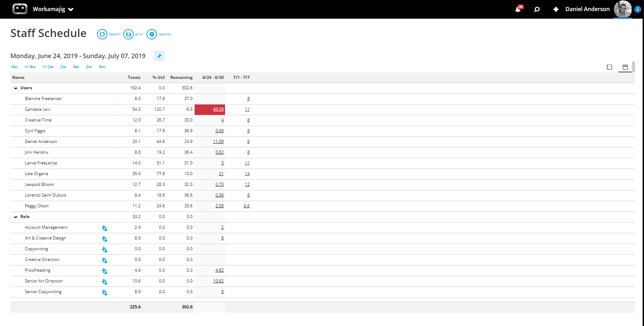Viewport: 644px width, 326px height.
Task: Select the 2m range link
Action: [89, 67]
